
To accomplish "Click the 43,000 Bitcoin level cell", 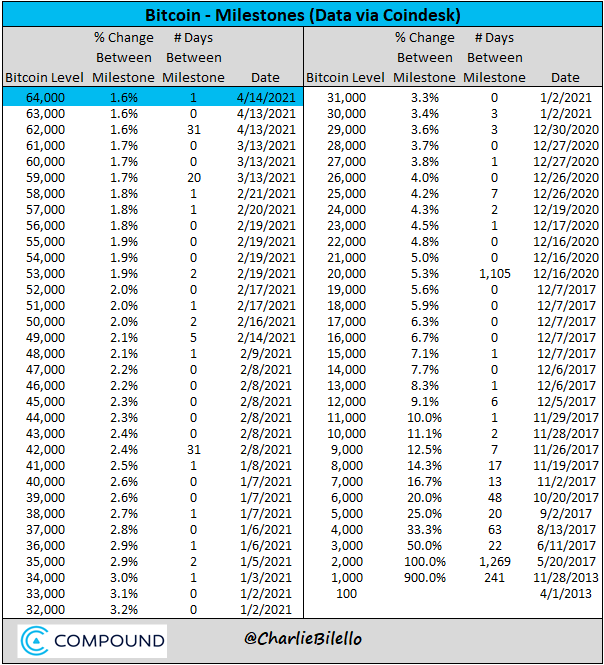I will (x=45, y=433).
